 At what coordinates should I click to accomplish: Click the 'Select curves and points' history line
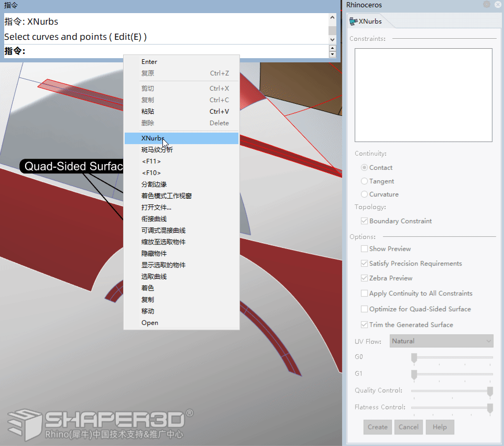tap(75, 37)
